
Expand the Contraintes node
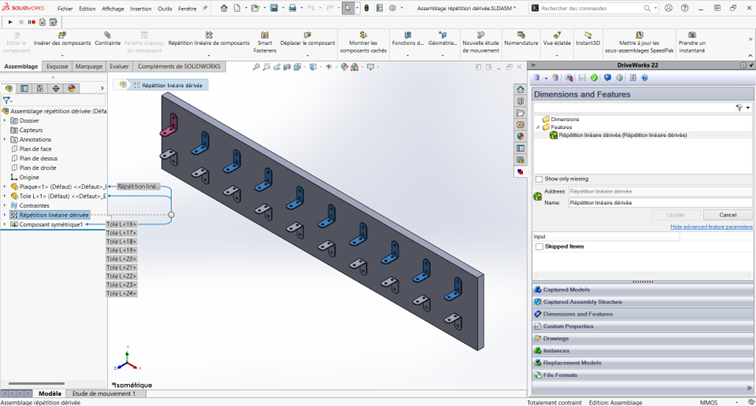[x=5, y=205]
